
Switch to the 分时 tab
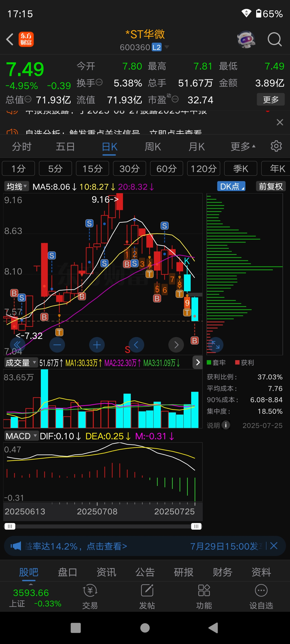coord(22,147)
